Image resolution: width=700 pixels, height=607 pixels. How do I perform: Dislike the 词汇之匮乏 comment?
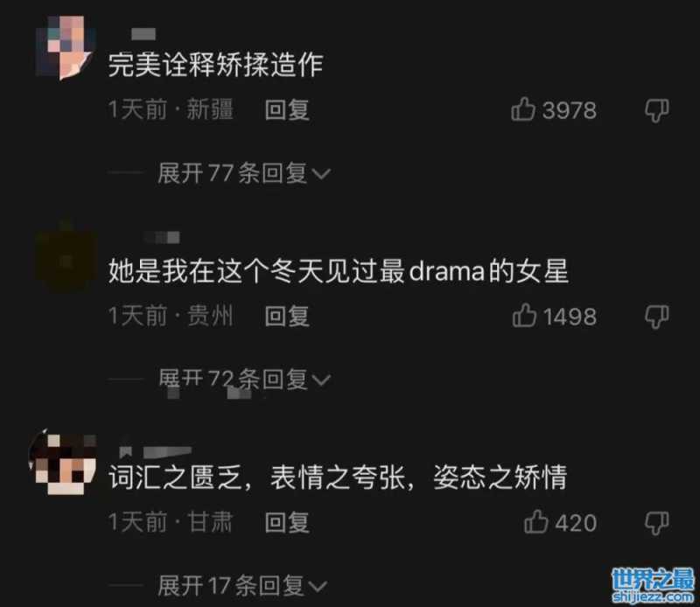pyautogui.click(x=657, y=523)
